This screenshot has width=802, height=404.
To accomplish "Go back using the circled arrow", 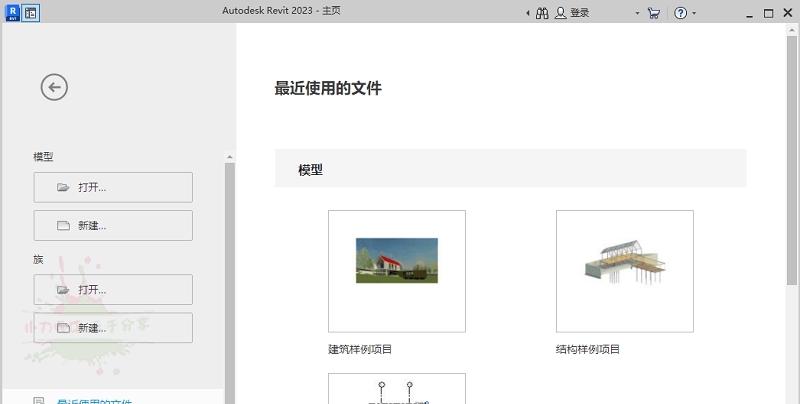I will pos(54,87).
